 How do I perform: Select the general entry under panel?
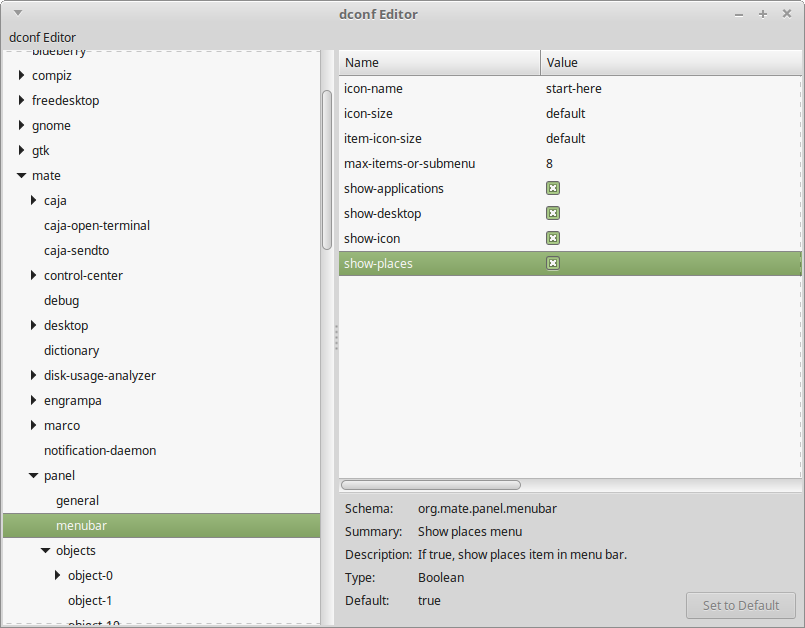[78, 500]
